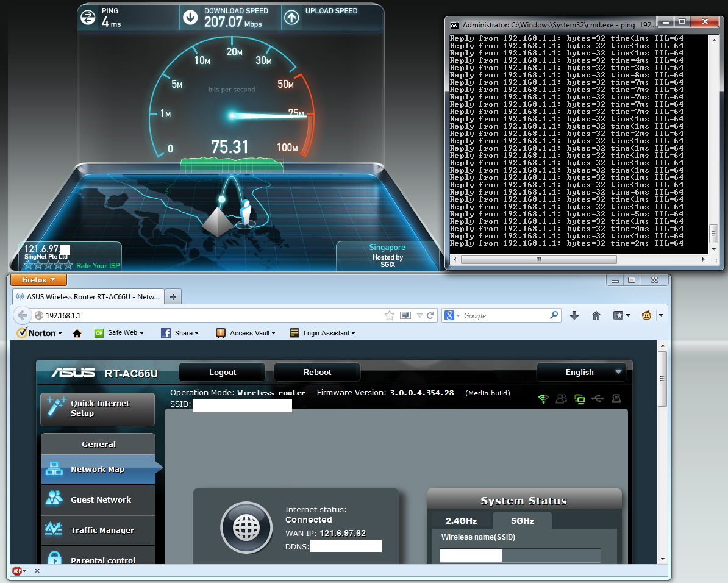The height and width of the screenshot is (583, 728).
Task: Click the Internet globe icon in Network Map
Action: 246,528
